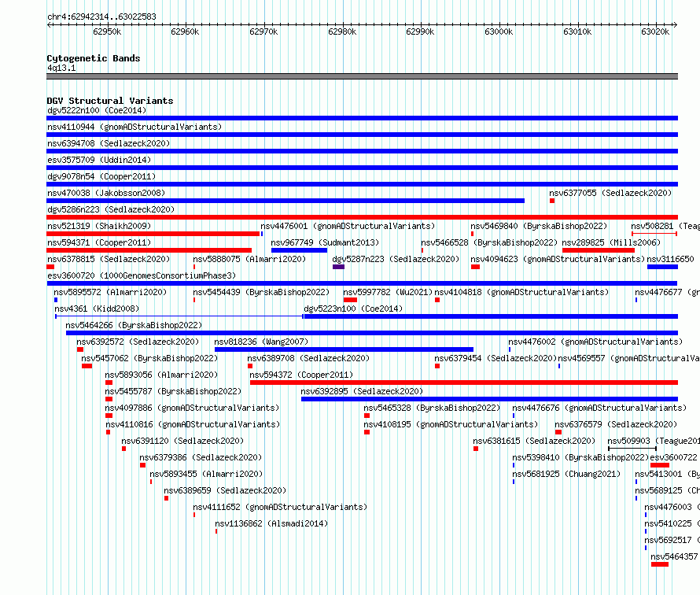Click nsv6379454 (Sedlazeck2020) red marker

tap(437, 366)
